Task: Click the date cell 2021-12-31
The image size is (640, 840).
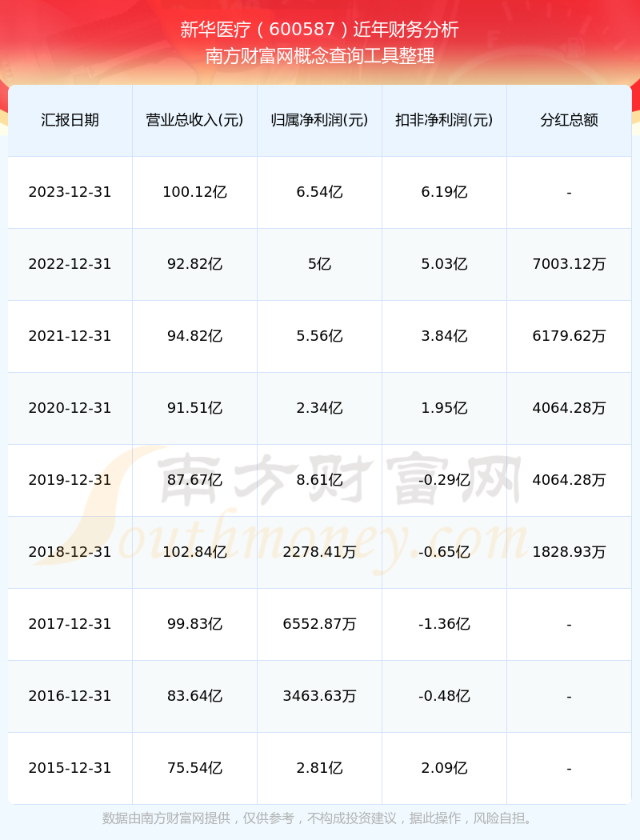Action: coord(70,337)
